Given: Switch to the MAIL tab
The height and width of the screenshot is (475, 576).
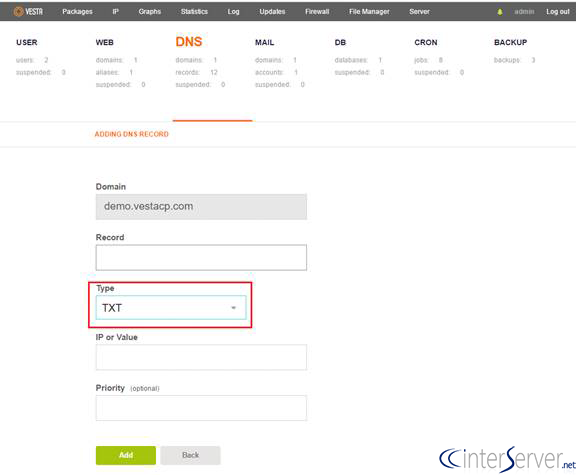Looking at the screenshot, I should point(264,42).
